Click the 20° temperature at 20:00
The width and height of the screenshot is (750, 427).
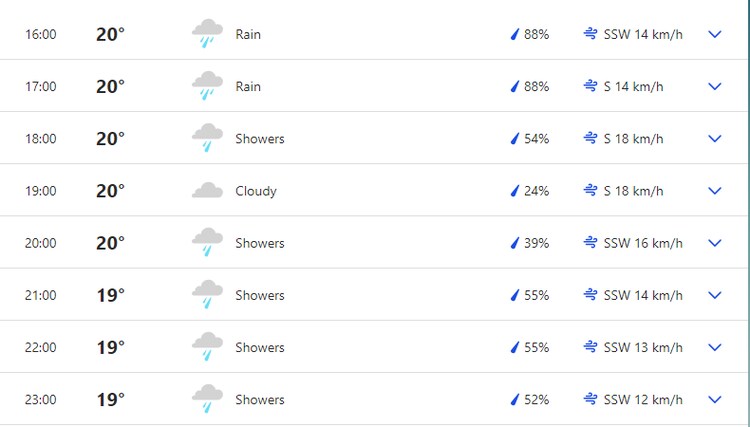110,243
